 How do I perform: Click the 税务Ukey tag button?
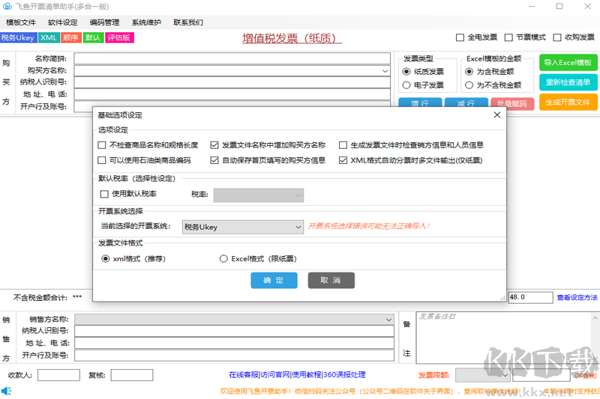[18, 37]
